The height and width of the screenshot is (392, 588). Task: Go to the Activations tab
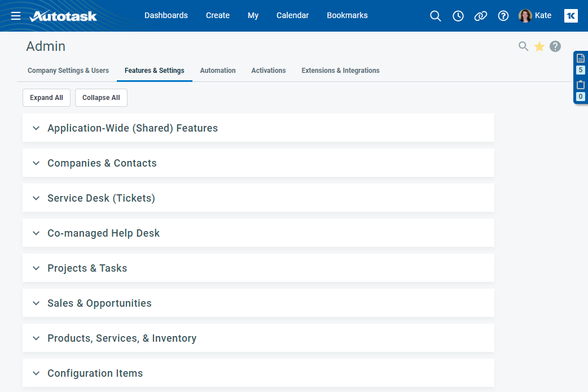tap(269, 71)
